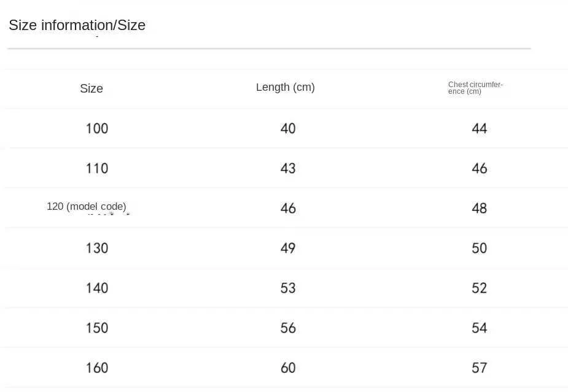
Task: Click chest value 44 for size 100
Action: pyautogui.click(x=479, y=128)
